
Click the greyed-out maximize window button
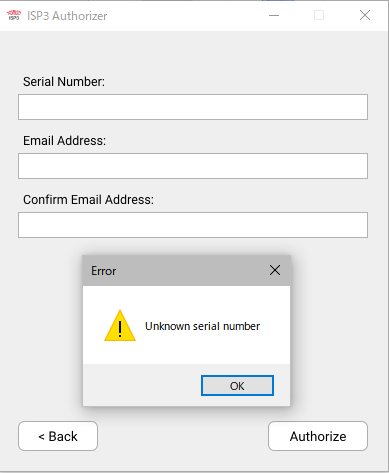tap(319, 15)
